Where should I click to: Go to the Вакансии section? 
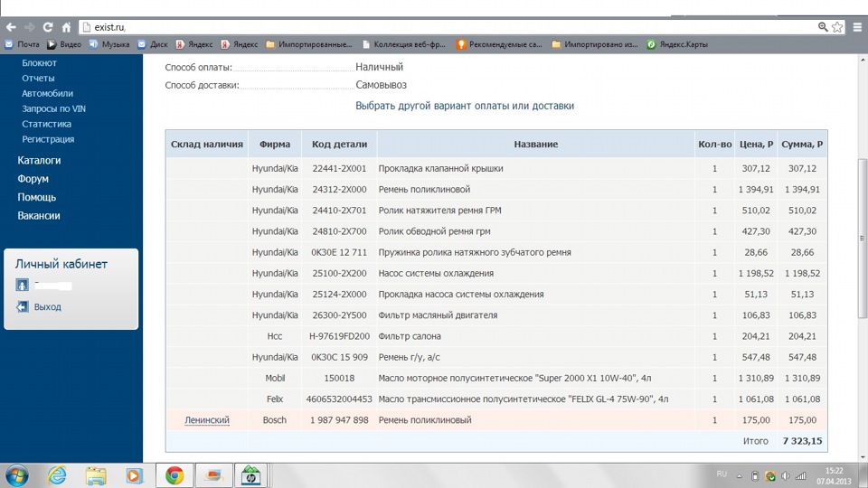(x=38, y=216)
